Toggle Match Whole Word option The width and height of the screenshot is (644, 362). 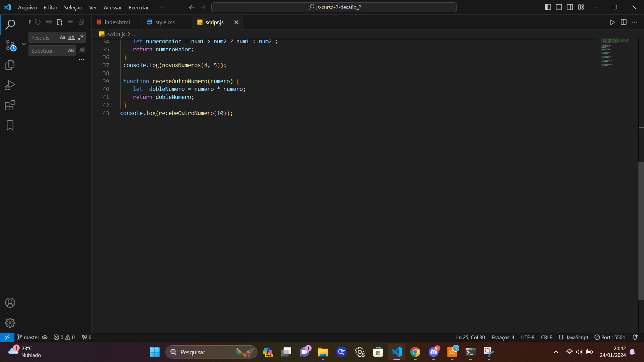71,37
